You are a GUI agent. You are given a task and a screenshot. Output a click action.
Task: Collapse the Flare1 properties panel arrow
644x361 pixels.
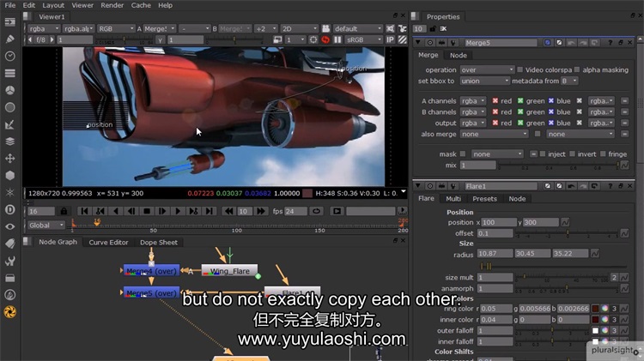(x=418, y=186)
